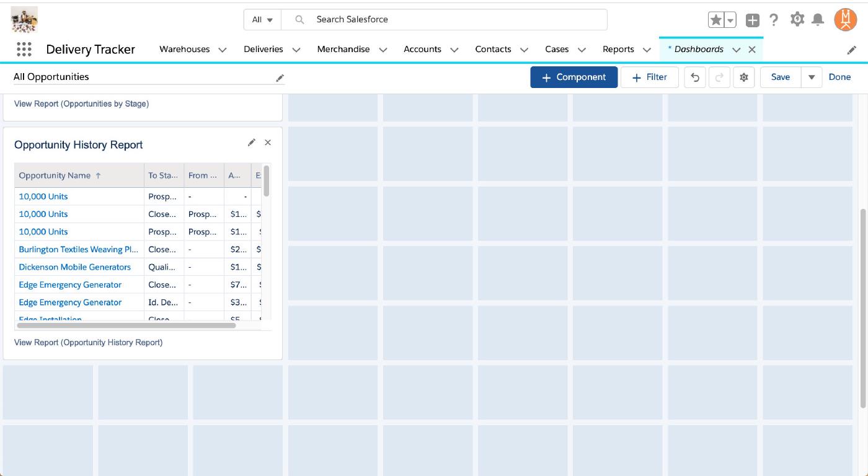Open the Setup gear icon
Viewport: 868px width, 476px height.
point(797,20)
